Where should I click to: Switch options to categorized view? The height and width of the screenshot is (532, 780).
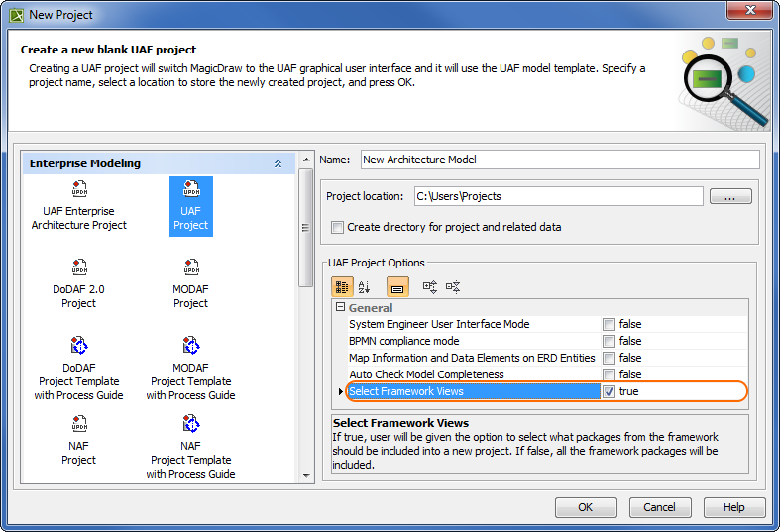(342, 287)
